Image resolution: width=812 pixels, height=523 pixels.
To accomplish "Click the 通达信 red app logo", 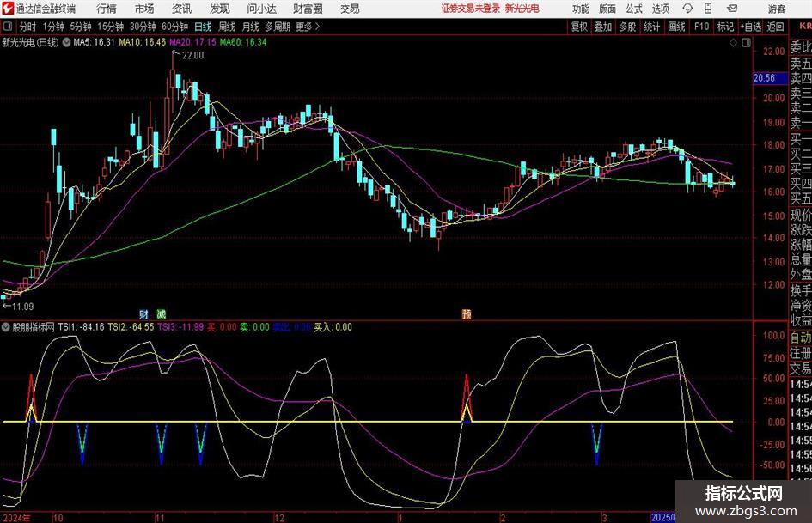I will click(x=8, y=9).
